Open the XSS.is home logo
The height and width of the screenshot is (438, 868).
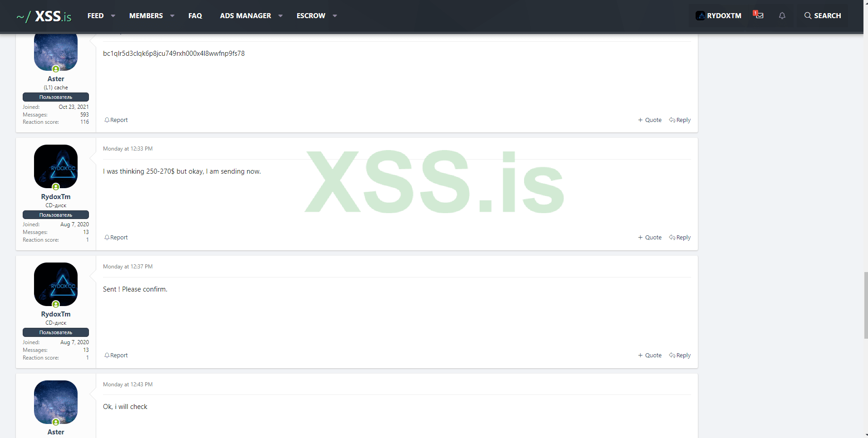click(x=44, y=16)
